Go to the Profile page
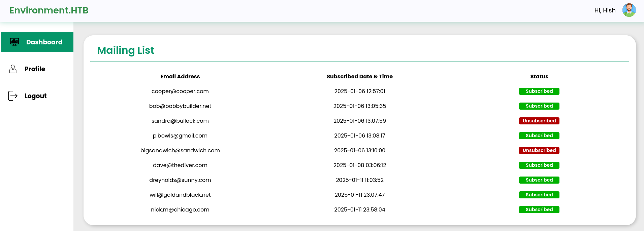Image resolution: width=644 pixels, height=231 pixels. click(x=35, y=69)
